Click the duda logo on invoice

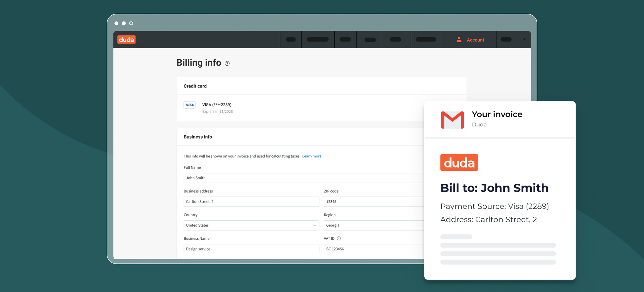(459, 162)
